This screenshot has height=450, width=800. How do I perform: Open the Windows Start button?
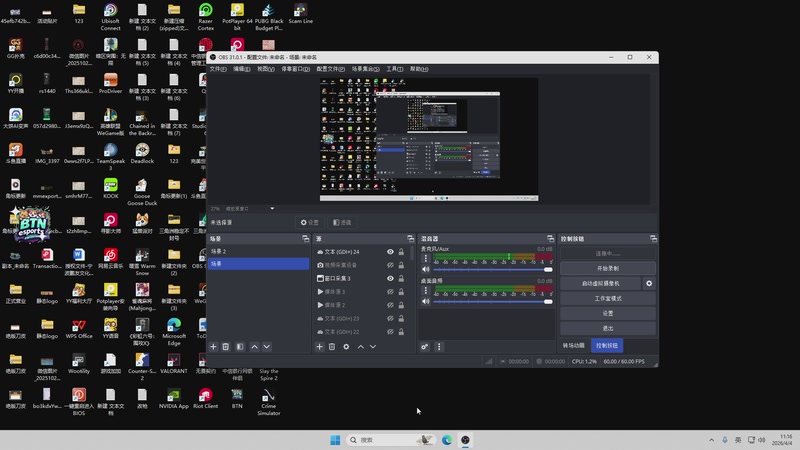[335, 440]
